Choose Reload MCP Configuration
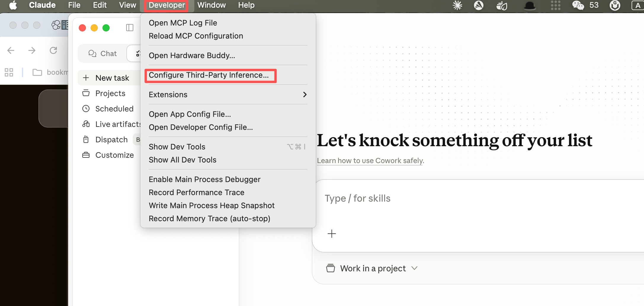 (x=228, y=36)
